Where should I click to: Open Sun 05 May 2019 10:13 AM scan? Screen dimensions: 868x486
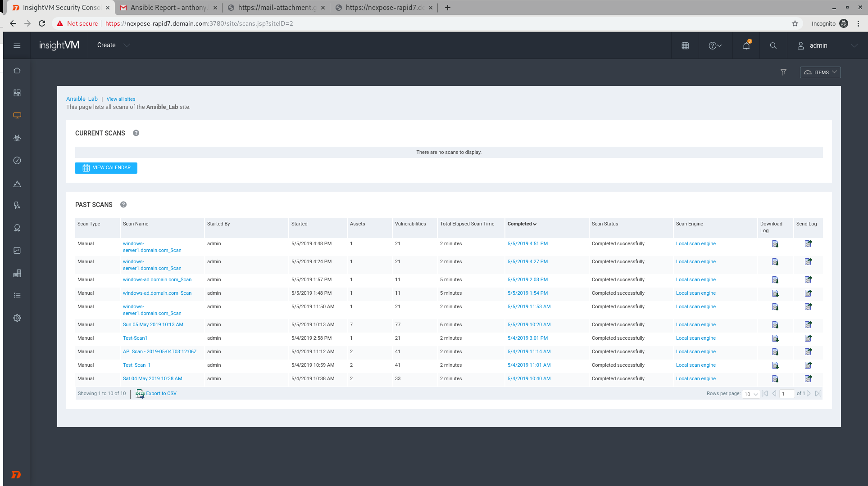(x=153, y=324)
